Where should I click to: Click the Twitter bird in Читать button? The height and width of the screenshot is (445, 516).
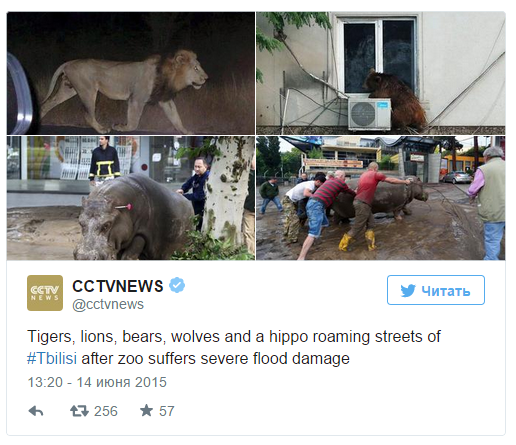[408, 291]
